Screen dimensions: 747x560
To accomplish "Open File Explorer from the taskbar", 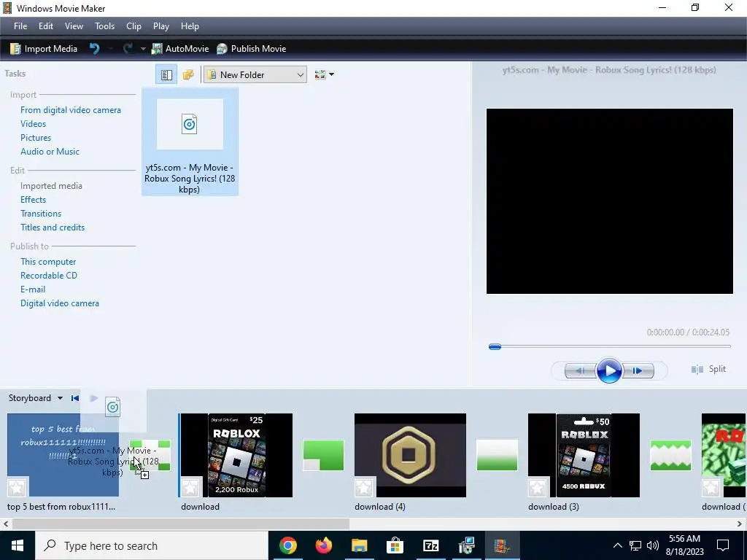I will tap(359, 545).
